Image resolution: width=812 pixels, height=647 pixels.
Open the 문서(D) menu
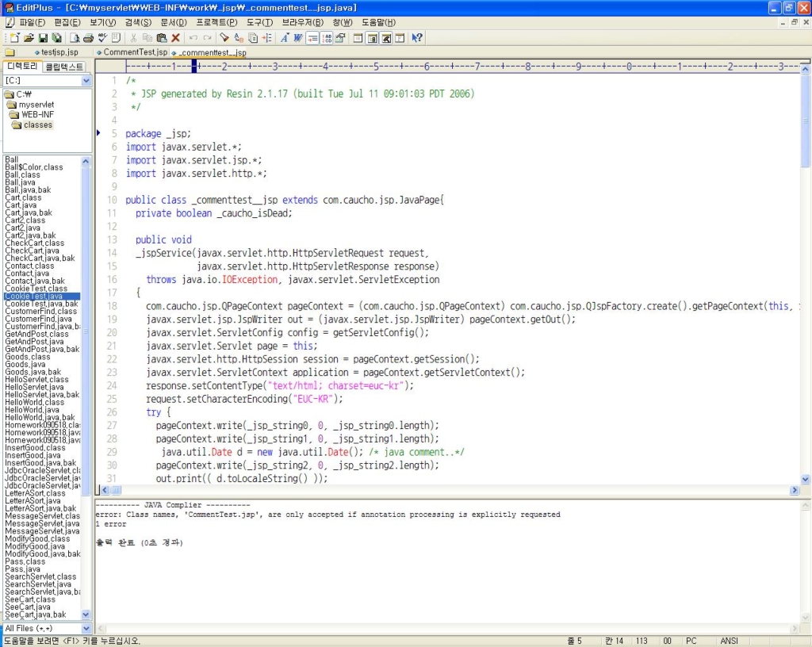(174, 23)
